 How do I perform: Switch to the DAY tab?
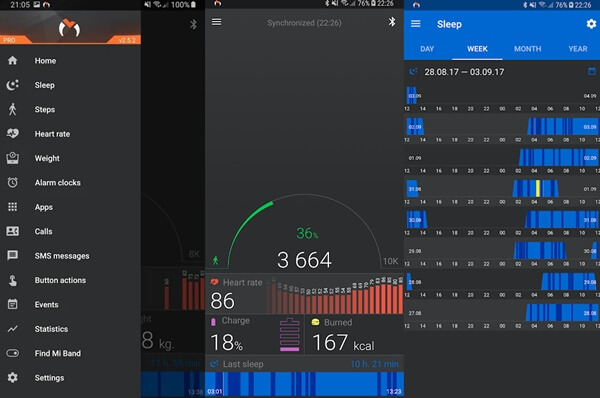point(427,49)
